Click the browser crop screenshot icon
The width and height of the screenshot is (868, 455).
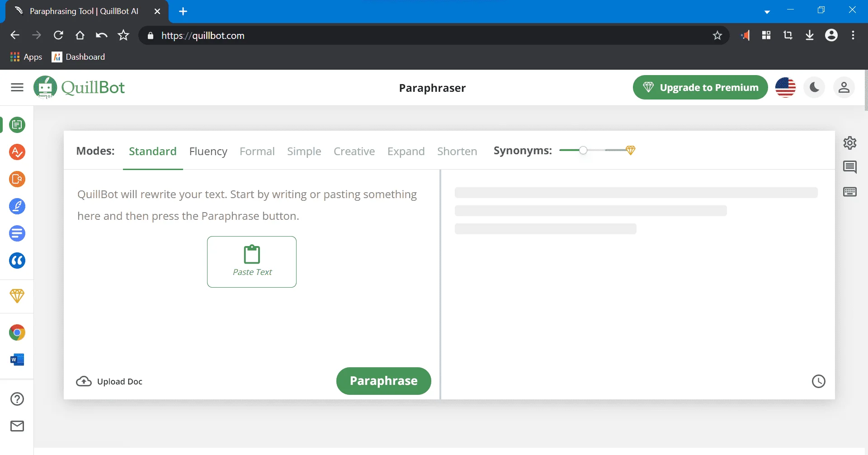788,35
